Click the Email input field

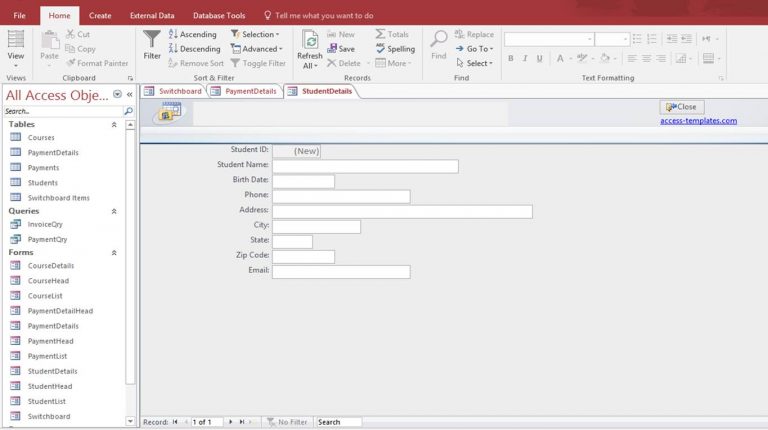pyautogui.click(x=341, y=272)
